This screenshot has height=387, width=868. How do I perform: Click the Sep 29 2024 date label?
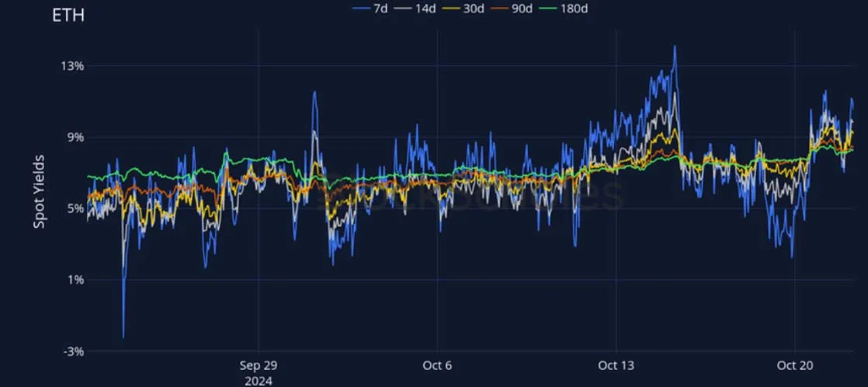click(258, 373)
